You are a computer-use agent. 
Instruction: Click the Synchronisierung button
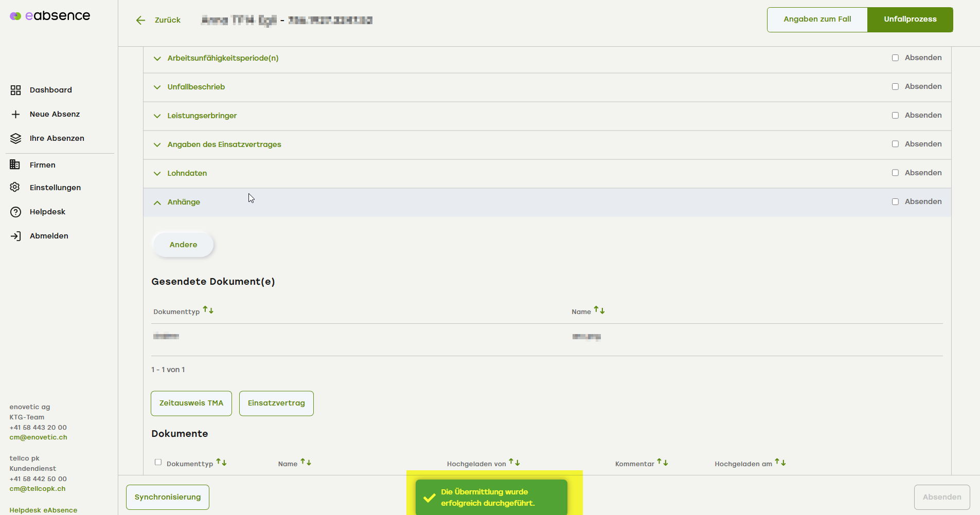pyautogui.click(x=168, y=497)
